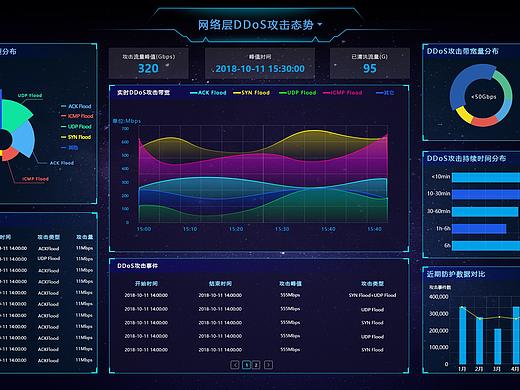Toggle ACK Flood series in bandwidth chart legend
The image size is (520, 390).
click(x=208, y=93)
